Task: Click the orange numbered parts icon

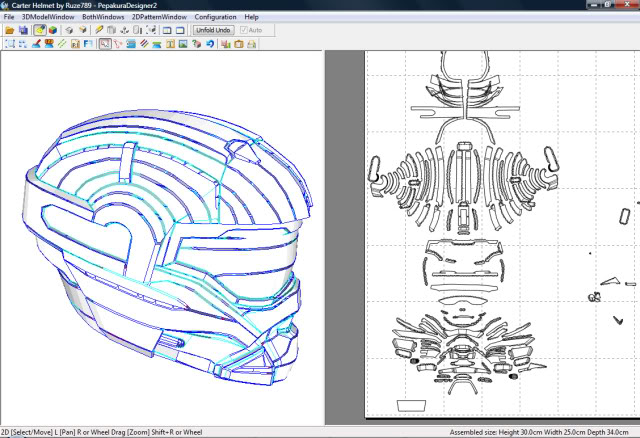Action: [x=49, y=44]
